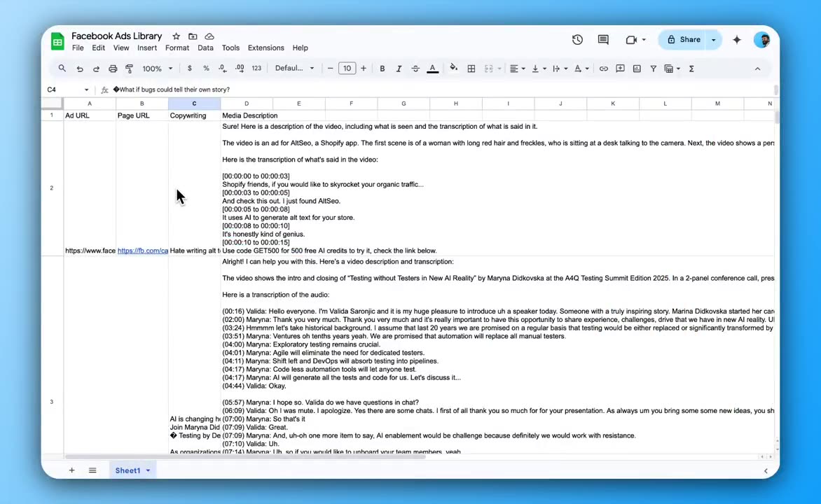Click the font size field
Screen dimensions: 821x504
pyautogui.click(x=347, y=69)
